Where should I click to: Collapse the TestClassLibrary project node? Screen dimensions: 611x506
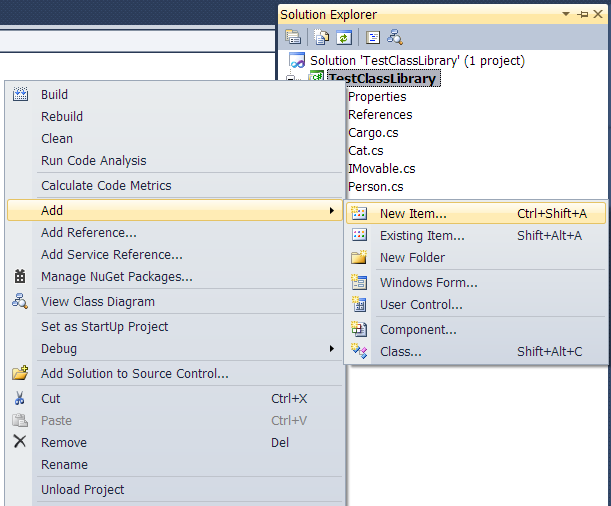click(x=290, y=78)
